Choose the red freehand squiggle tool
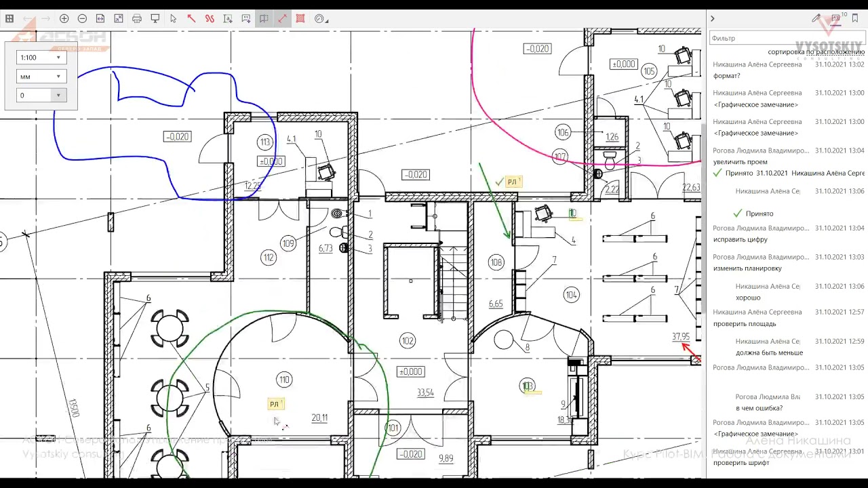Image resolution: width=868 pixels, height=488 pixels. tap(210, 19)
